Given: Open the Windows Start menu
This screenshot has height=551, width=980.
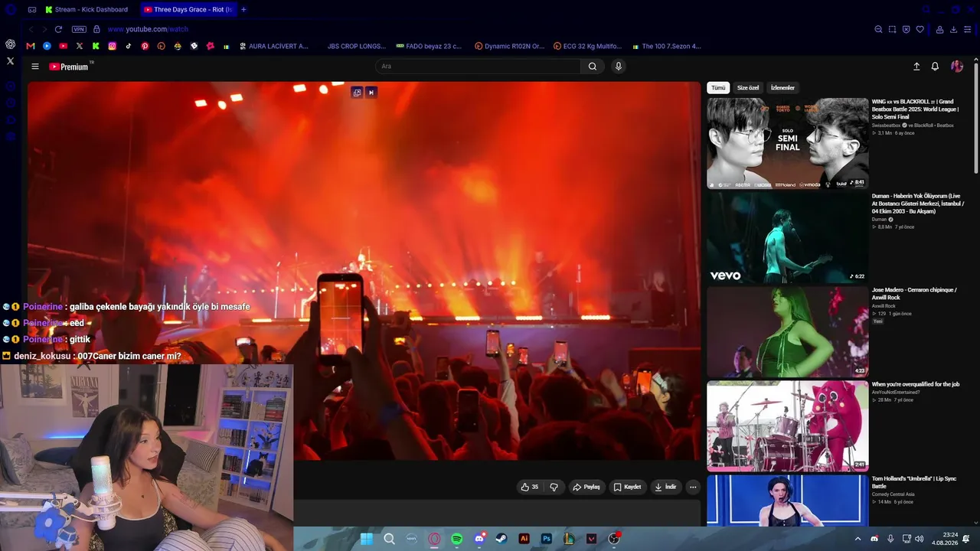Looking at the screenshot, I should point(367,539).
